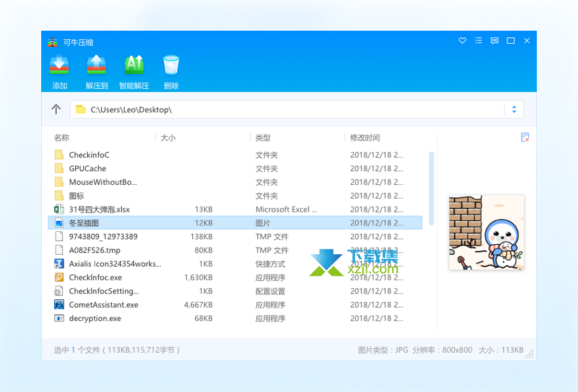Sort by 类型 column header
This screenshot has height=392, width=578.
click(263, 138)
